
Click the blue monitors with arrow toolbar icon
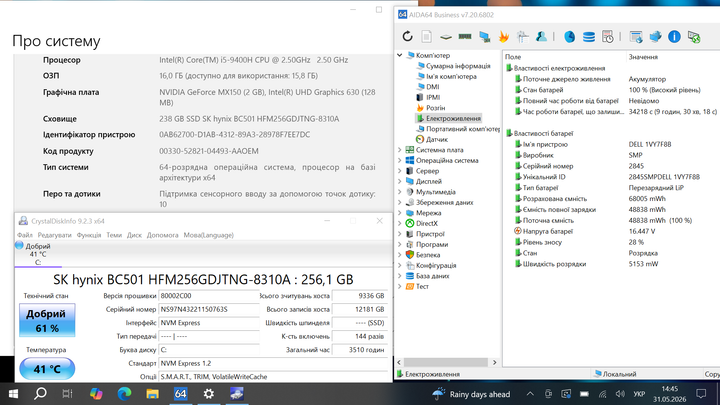(655, 37)
